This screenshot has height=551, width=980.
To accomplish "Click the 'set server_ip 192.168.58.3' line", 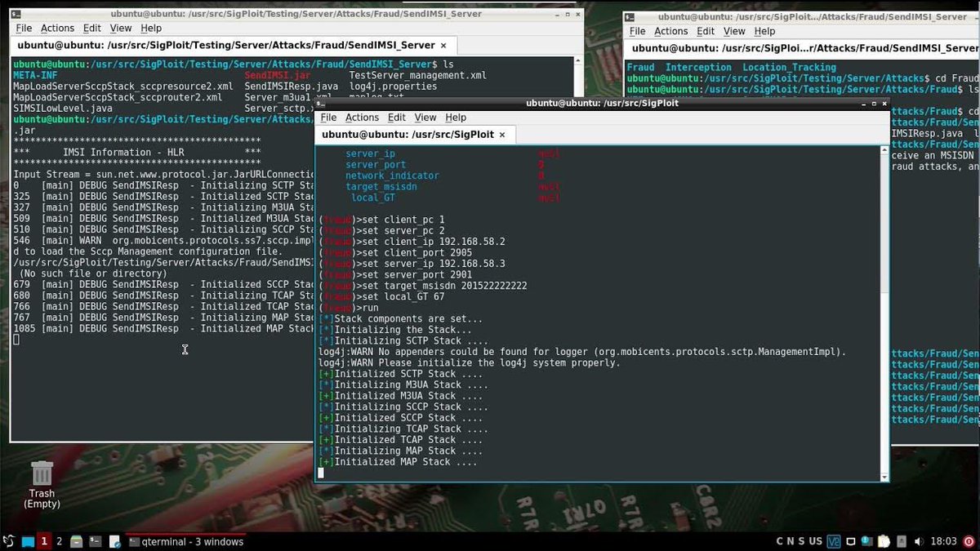I will tap(412, 264).
